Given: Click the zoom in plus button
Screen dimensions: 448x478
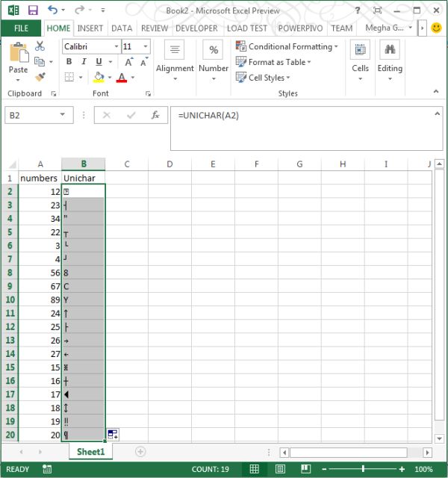Looking at the screenshot, I should 402,469.
